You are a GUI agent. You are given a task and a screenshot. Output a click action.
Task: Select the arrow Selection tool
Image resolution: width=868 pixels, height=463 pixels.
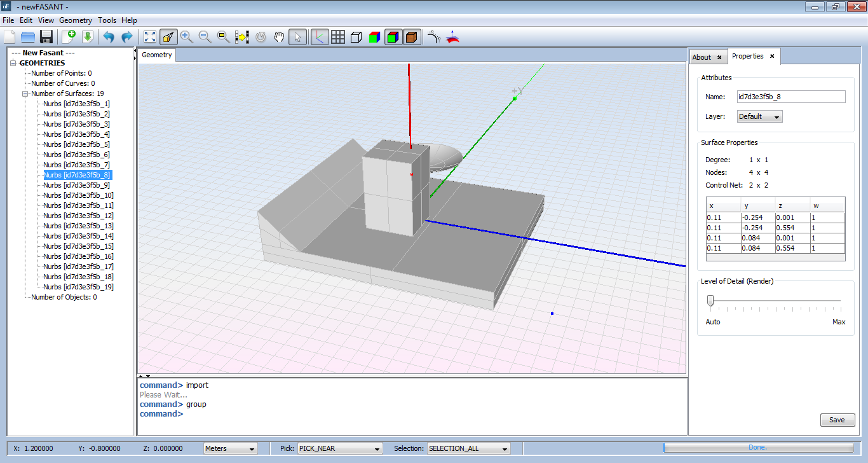pos(297,36)
